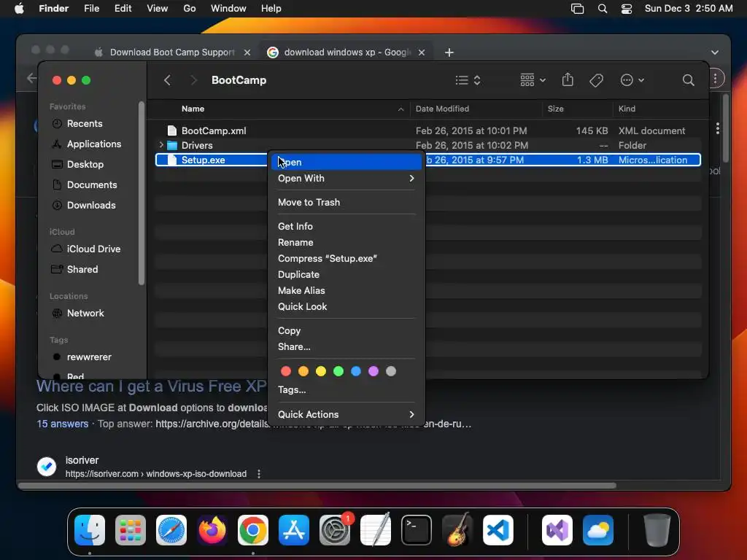Viewport: 747px width, 560px height.
Task: Apply the purple tag color
Action: coord(373,371)
